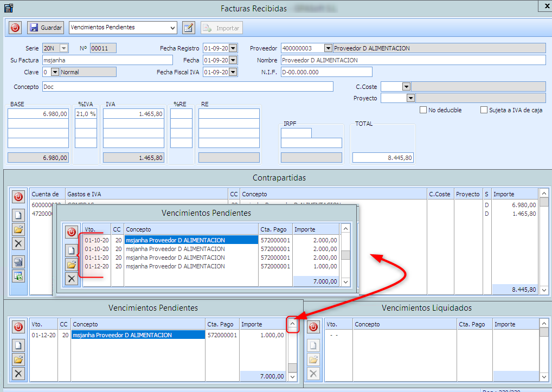Click delete X icon in Contrapartidas panel
Image resolution: width=552 pixels, height=392 pixels.
[18, 243]
